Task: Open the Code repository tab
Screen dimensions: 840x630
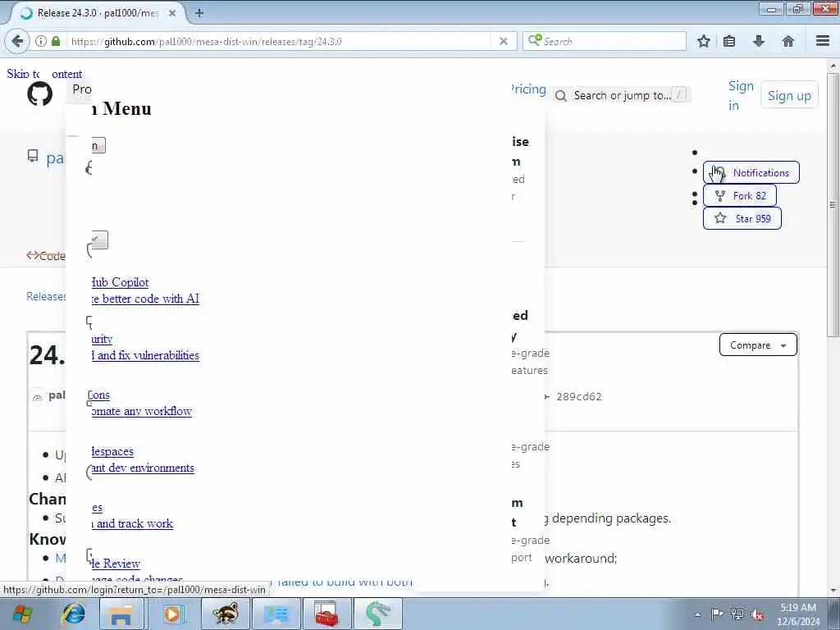Action: point(46,256)
